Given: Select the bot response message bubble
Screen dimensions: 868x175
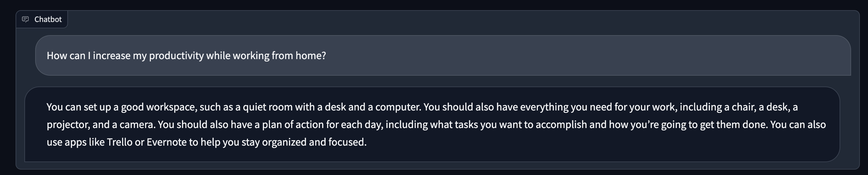Looking at the screenshot, I should coord(432,124).
